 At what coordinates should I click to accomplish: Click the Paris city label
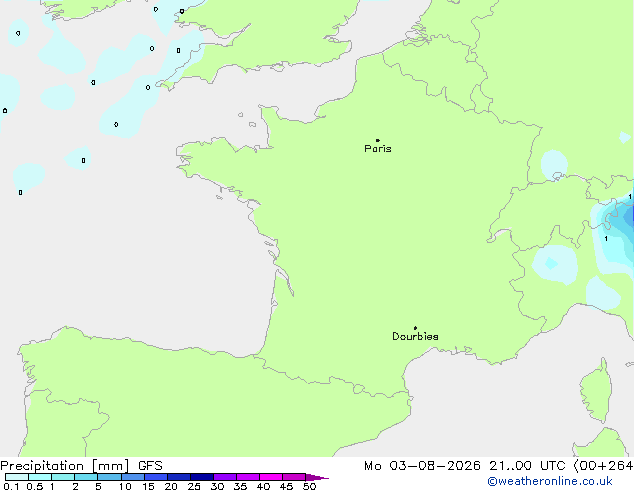click(378, 149)
